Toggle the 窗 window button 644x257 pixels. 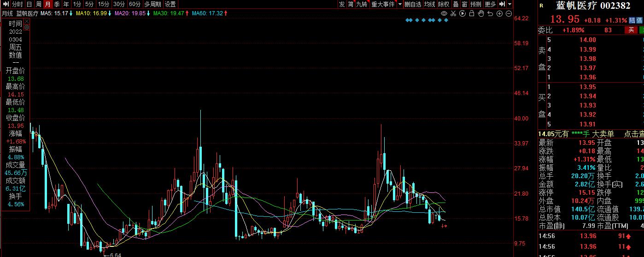pyautogui.click(x=464, y=4)
